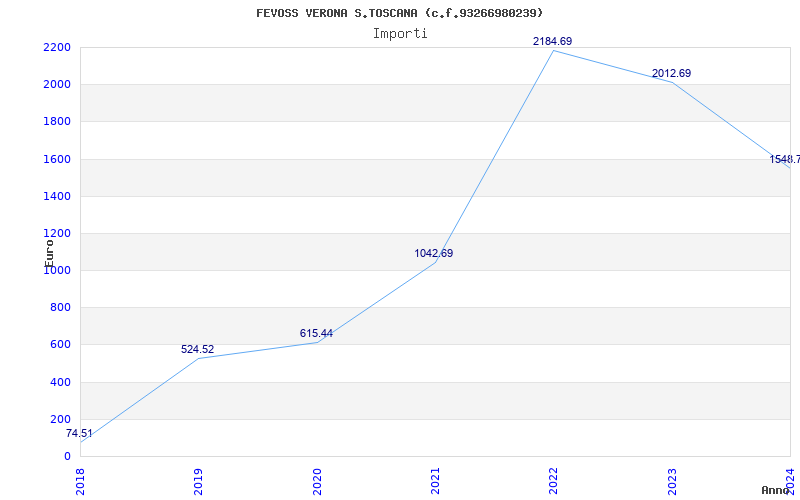The height and width of the screenshot is (500, 800).
Task: Click the 400 y-axis tick label
Action: click(x=60, y=383)
